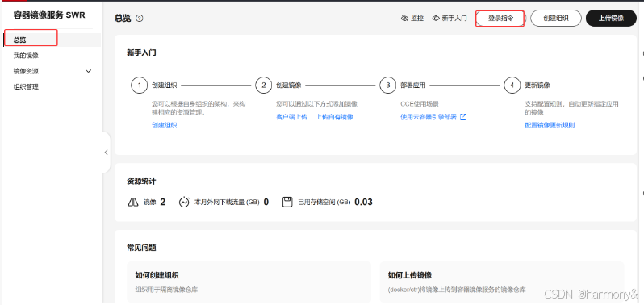The height and width of the screenshot is (305, 644).
Task: Click the 已用存储空间 disk icon
Action: click(287, 202)
